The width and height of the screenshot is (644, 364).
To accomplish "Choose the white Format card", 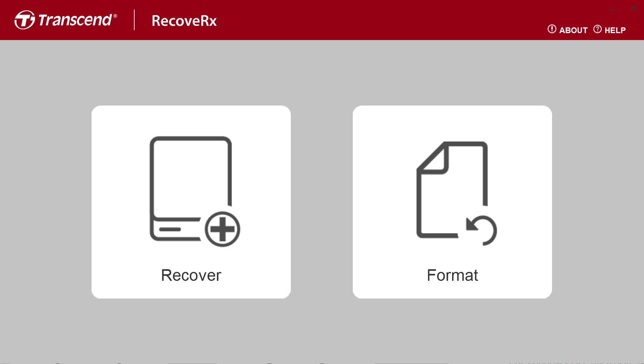I will (452, 202).
